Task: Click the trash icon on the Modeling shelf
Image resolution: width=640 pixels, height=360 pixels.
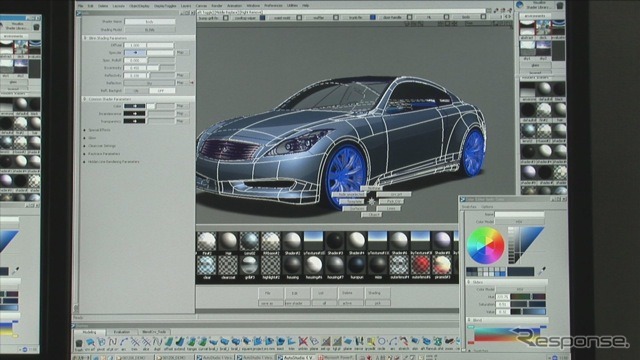Action: click(x=78, y=343)
